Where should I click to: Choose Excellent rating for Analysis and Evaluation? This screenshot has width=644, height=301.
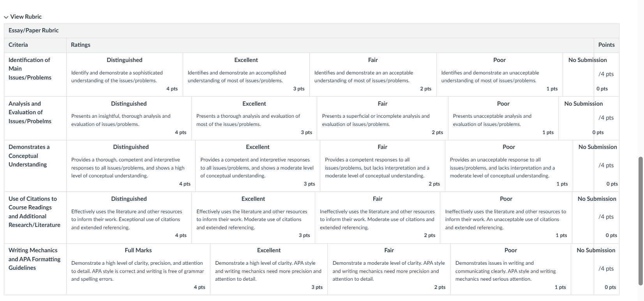click(x=254, y=118)
